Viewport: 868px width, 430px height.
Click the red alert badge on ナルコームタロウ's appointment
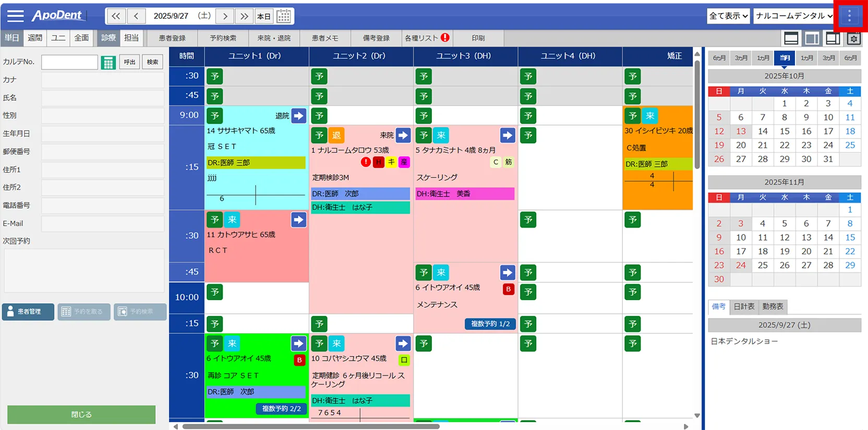366,162
